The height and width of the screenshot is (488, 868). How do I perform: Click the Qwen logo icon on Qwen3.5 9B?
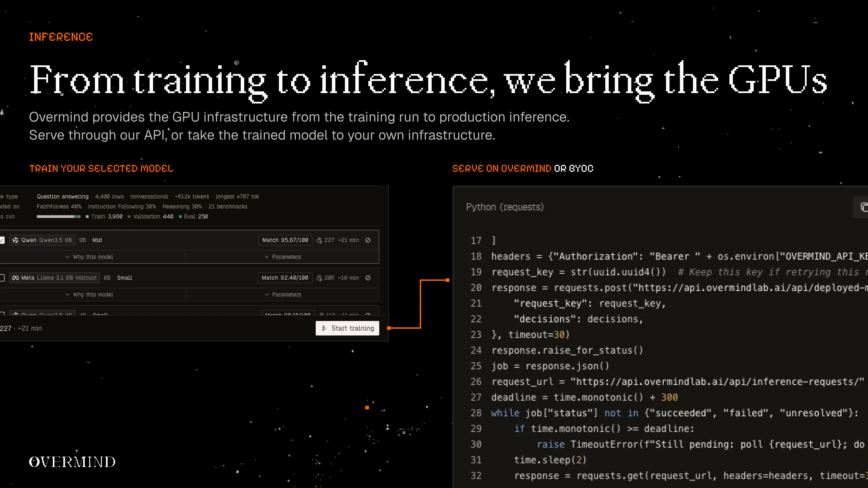[x=15, y=240]
